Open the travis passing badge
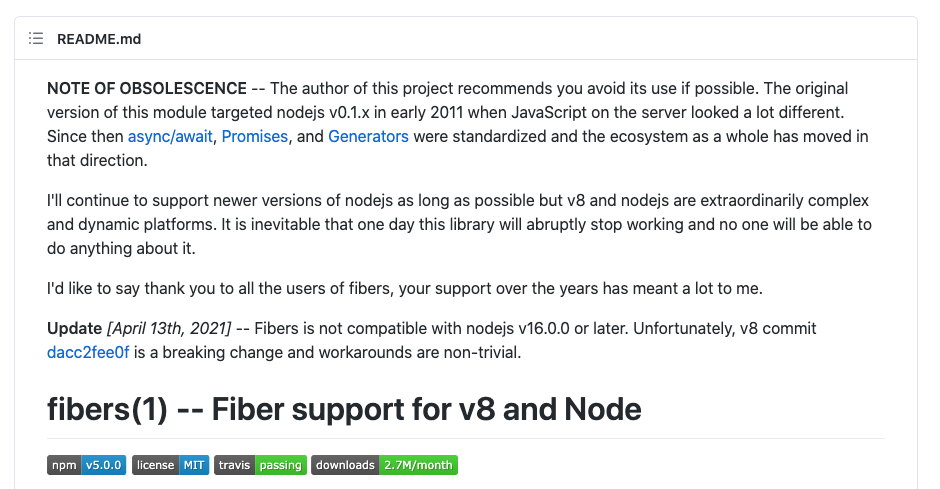This screenshot has height=489, width=940. (260, 465)
